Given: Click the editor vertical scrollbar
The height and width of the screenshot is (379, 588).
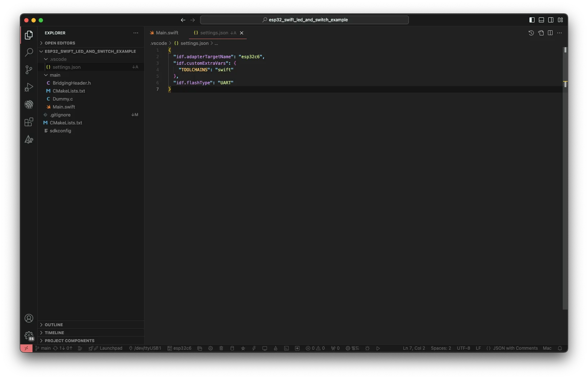Looking at the screenshot, I should (565, 181).
